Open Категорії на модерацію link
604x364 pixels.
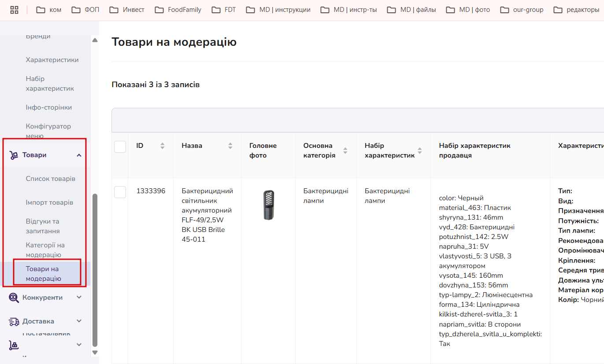click(45, 250)
